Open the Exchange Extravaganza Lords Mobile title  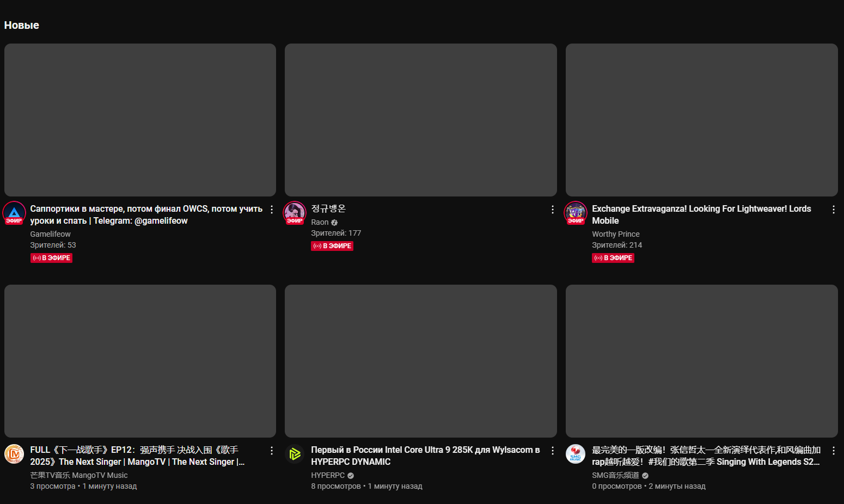click(701, 214)
